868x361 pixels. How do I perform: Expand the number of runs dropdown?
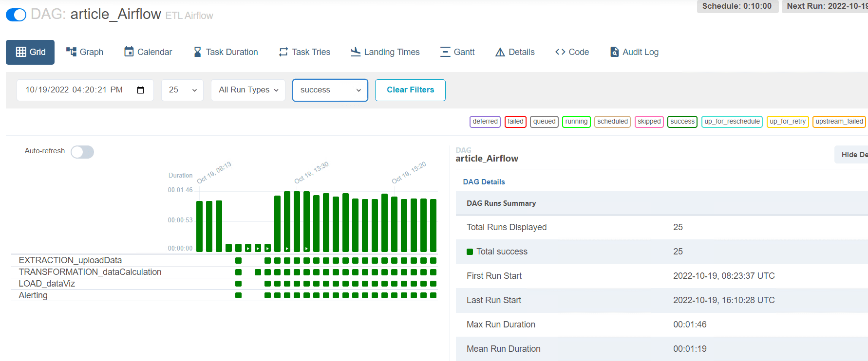click(x=182, y=90)
